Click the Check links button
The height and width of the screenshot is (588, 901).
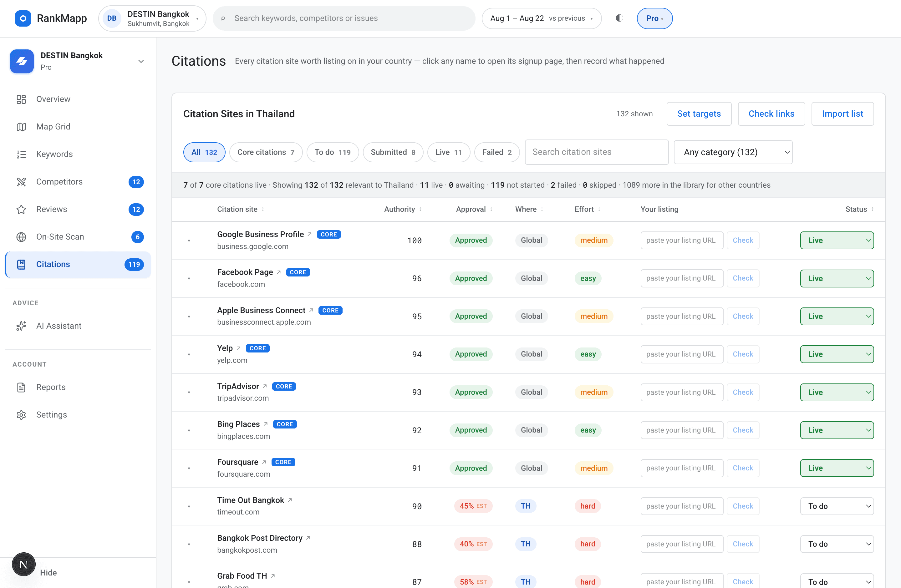(771, 114)
